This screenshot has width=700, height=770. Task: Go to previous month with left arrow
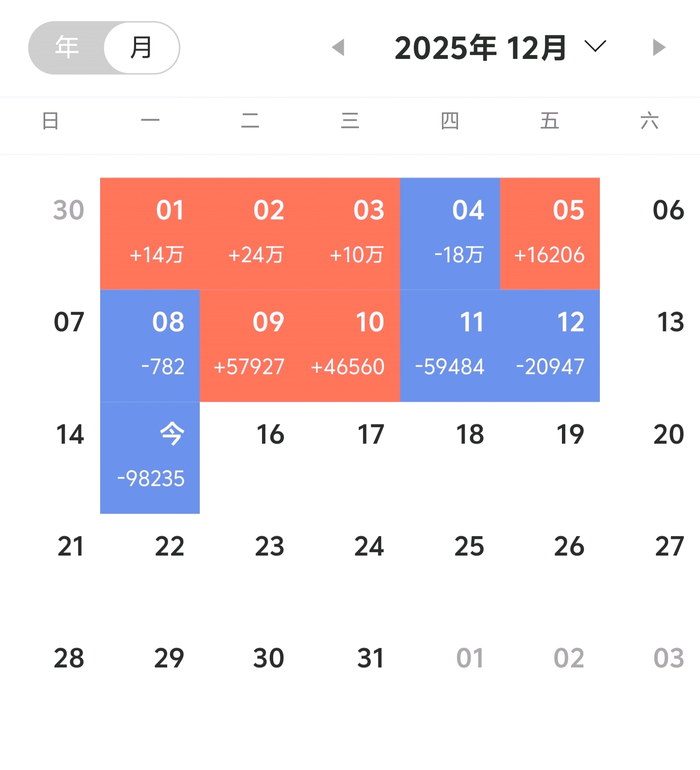tap(338, 48)
